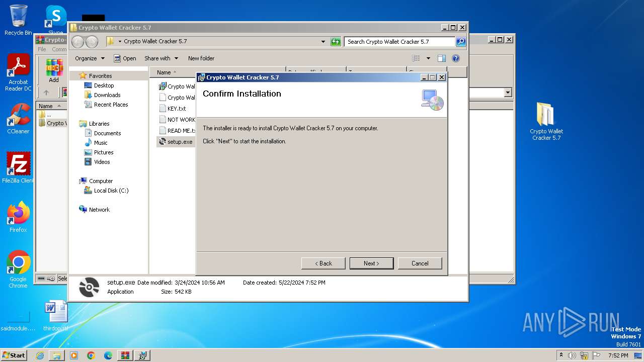
Task: Change the Explorer view mode
Action: pos(416,58)
